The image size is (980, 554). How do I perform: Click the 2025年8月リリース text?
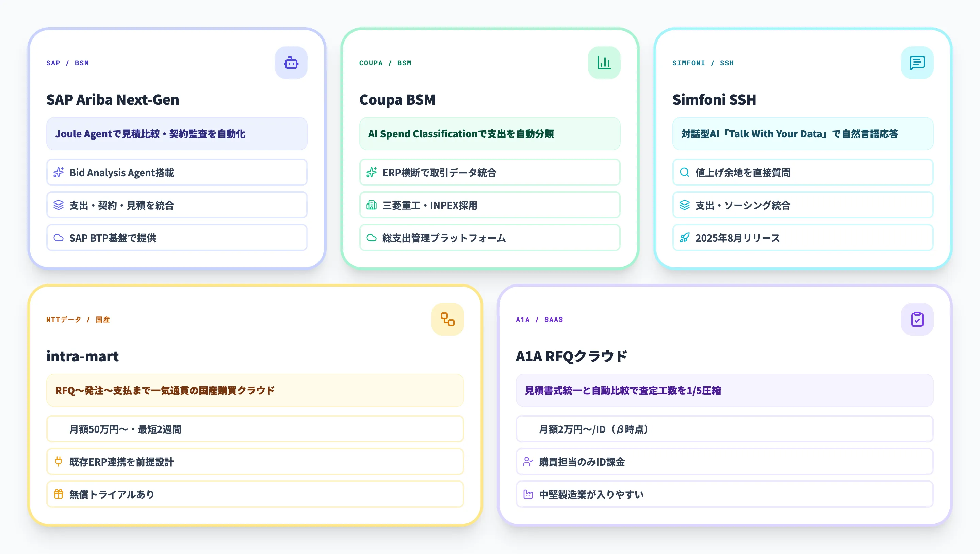pyautogui.click(x=737, y=238)
